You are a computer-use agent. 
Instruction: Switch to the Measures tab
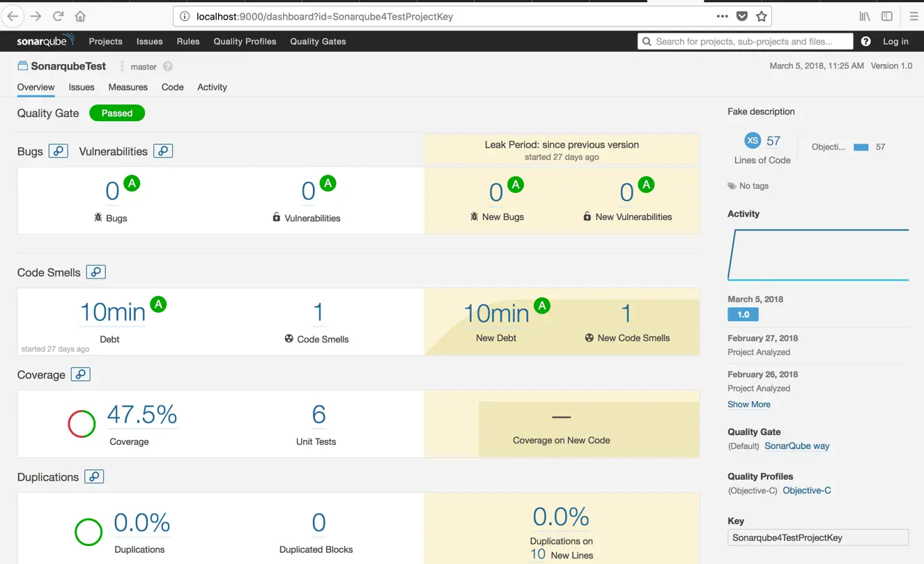click(x=128, y=87)
